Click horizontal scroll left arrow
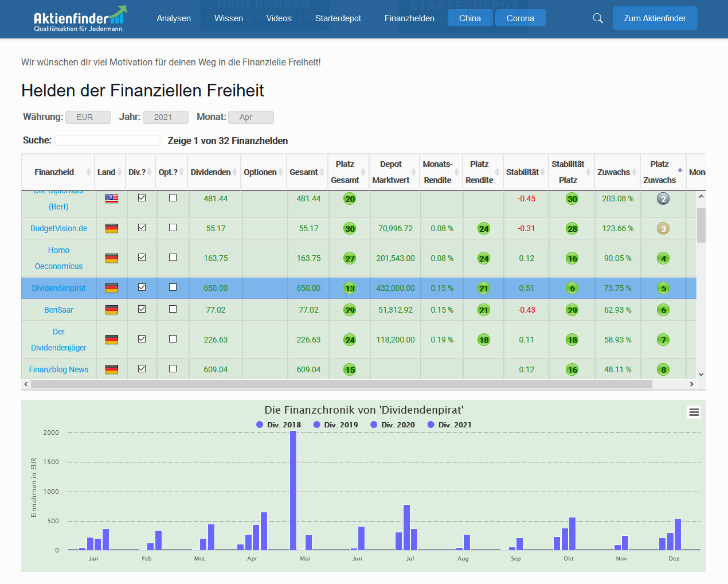Image resolution: width=728 pixels, height=584 pixels. click(26, 384)
